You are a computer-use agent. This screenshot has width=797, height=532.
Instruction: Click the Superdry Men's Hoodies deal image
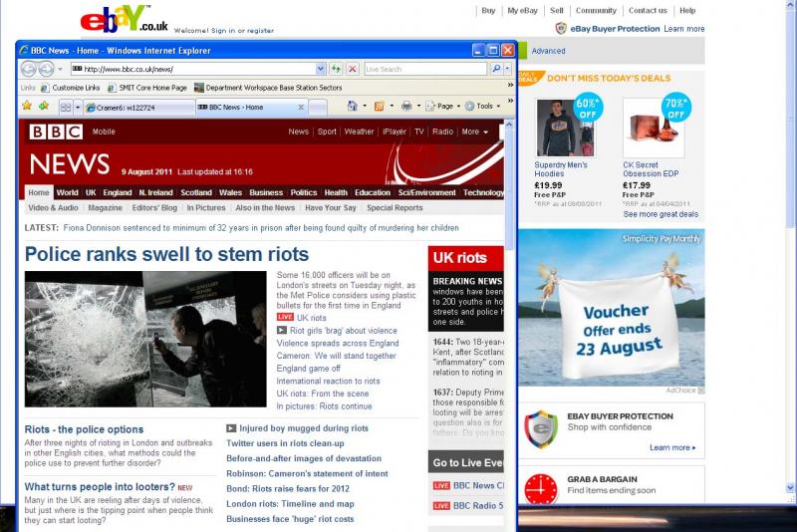coord(565,128)
